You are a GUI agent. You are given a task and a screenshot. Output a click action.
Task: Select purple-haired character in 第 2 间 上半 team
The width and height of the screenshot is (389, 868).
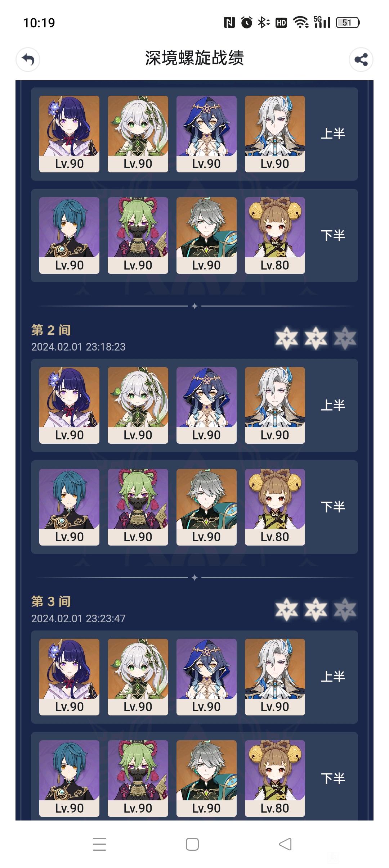pos(69,405)
